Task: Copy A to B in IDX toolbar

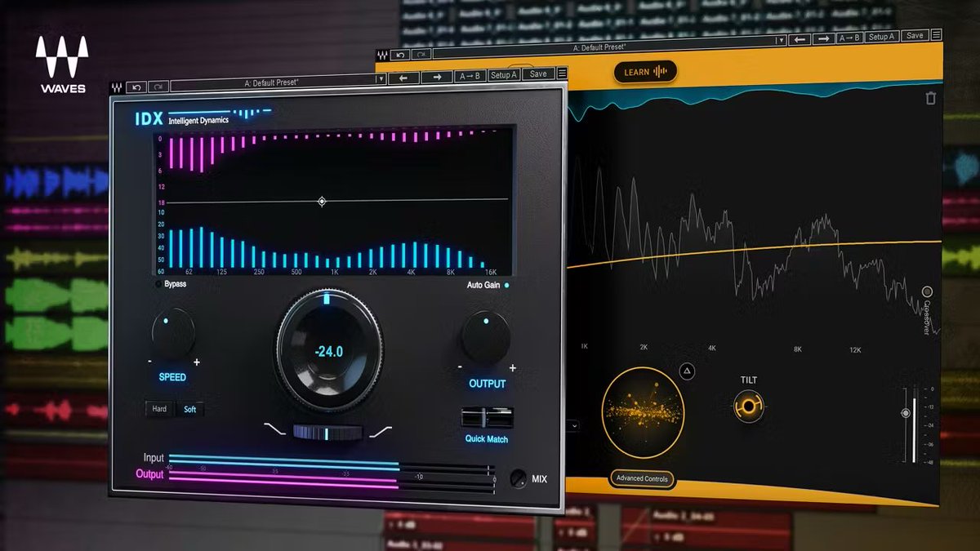Action: click(x=470, y=76)
